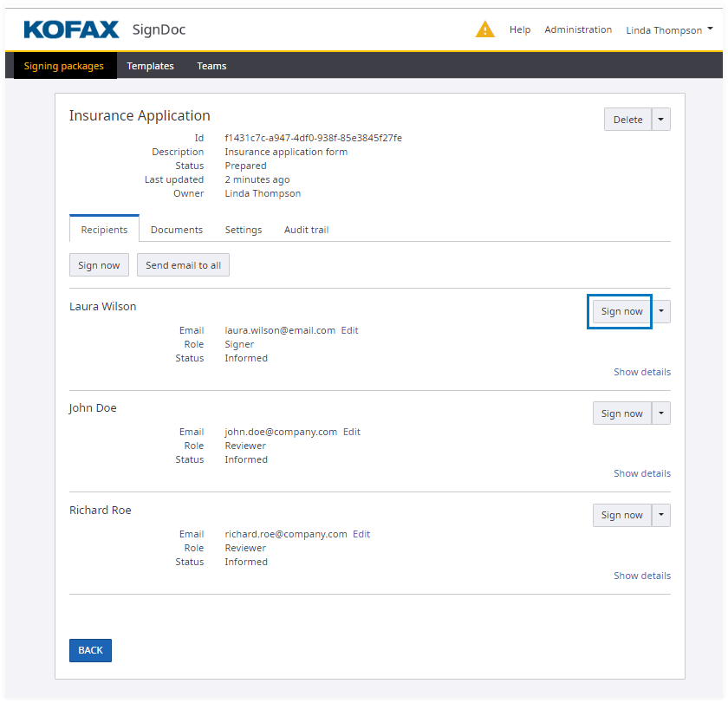The image size is (728, 703).
Task: Open dropdown arrow next to Richard Roe's Sign now
Action: tap(661, 515)
